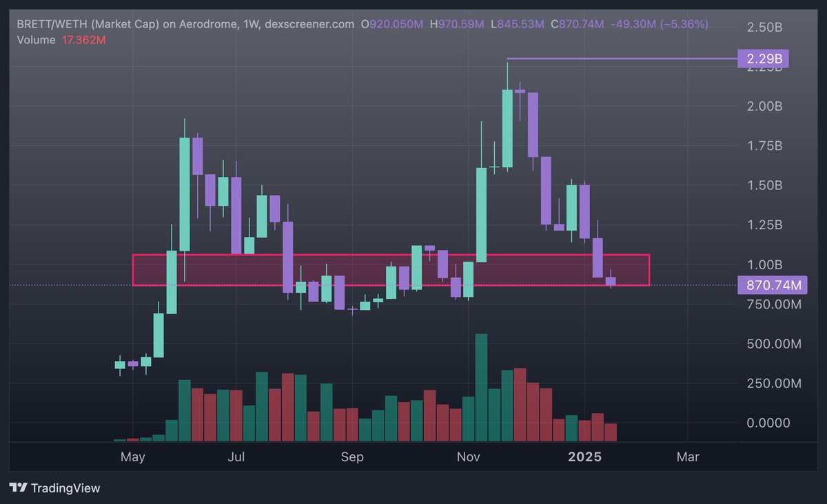Viewport: 827px width, 504px height.
Task: Click the Volume 17.362M legend
Action: coord(61,40)
